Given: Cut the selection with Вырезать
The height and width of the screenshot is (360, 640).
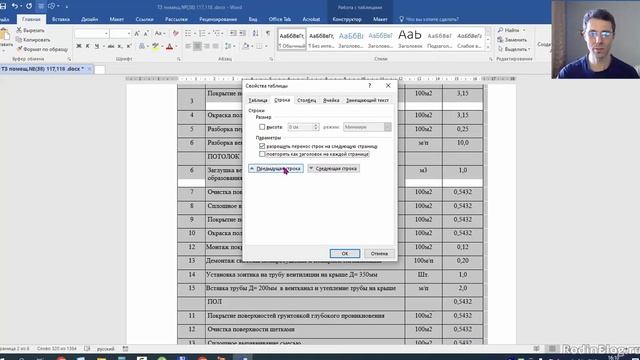Looking at the screenshot, I should (x=30, y=30).
